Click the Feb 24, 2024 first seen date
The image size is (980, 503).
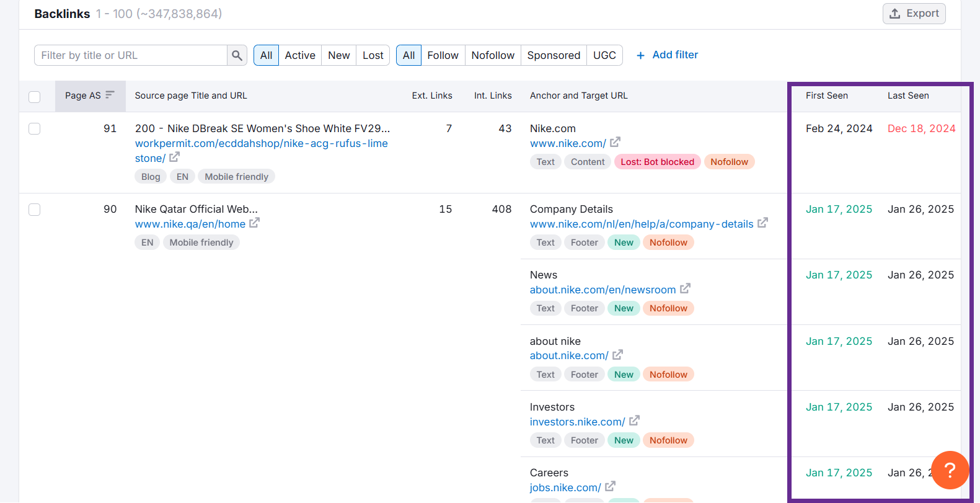tap(839, 128)
